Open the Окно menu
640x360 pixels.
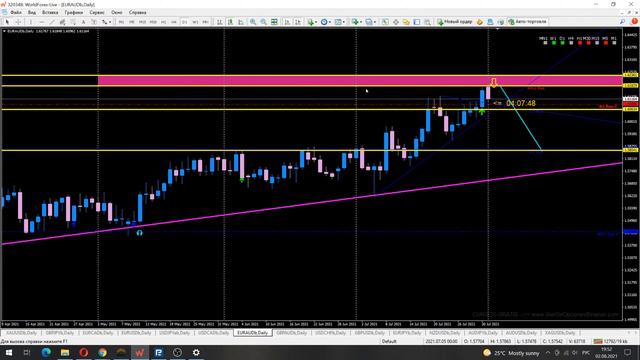click(x=117, y=12)
